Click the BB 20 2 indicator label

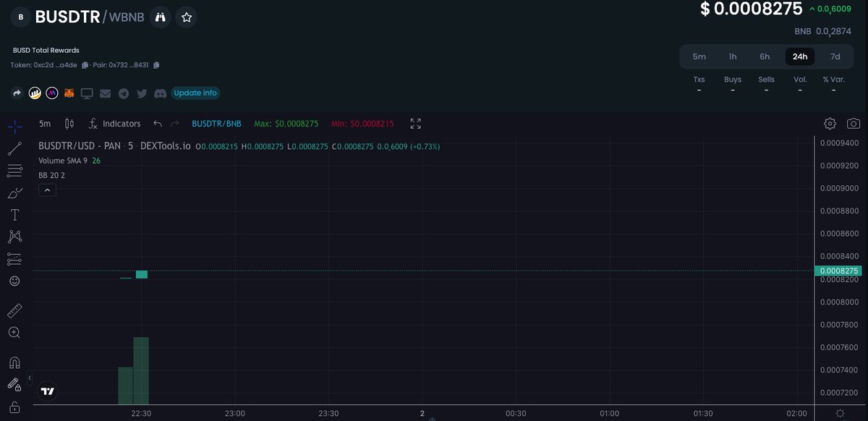tap(52, 175)
